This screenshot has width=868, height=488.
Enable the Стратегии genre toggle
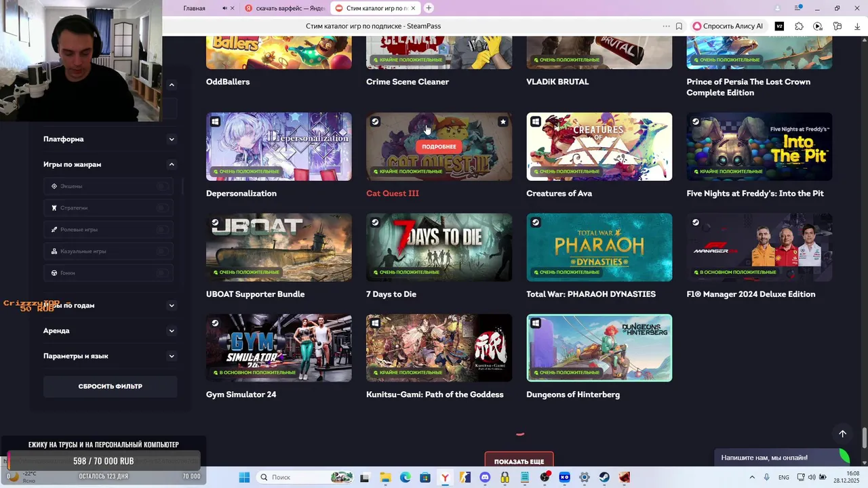coord(162,208)
